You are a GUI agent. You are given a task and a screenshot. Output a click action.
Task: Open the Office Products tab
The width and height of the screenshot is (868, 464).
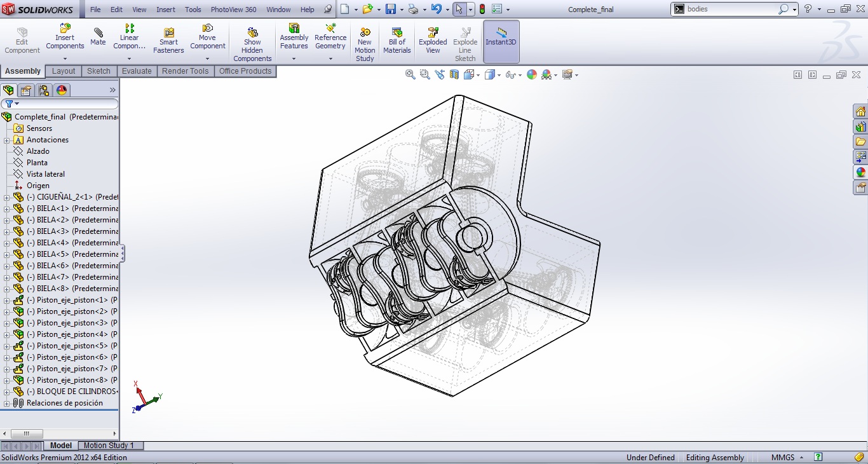pyautogui.click(x=245, y=71)
